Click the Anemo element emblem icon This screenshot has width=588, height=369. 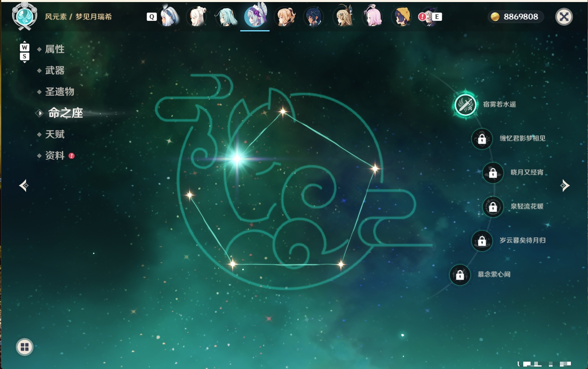point(24,16)
